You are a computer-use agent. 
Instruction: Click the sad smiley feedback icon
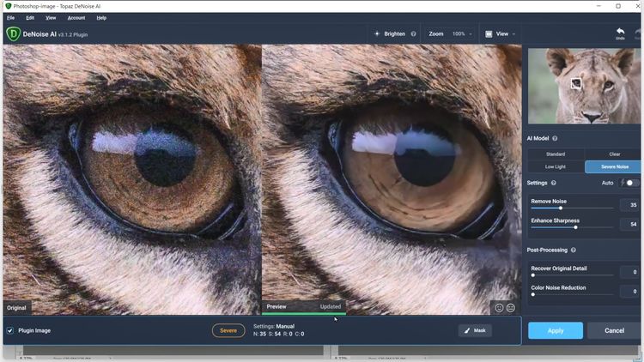click(511, 308)
